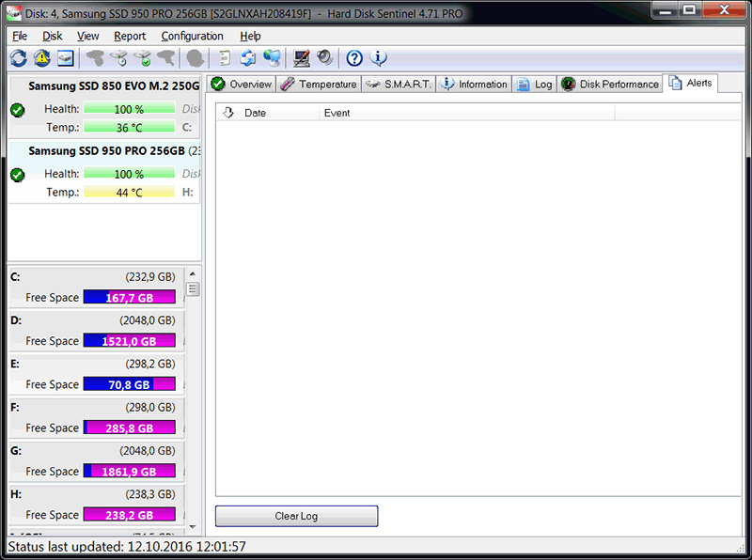This screenshot has height=560, width=752.
Task: Click the computer with screwdriver configuration icon
Action: [x=302, y=58]
